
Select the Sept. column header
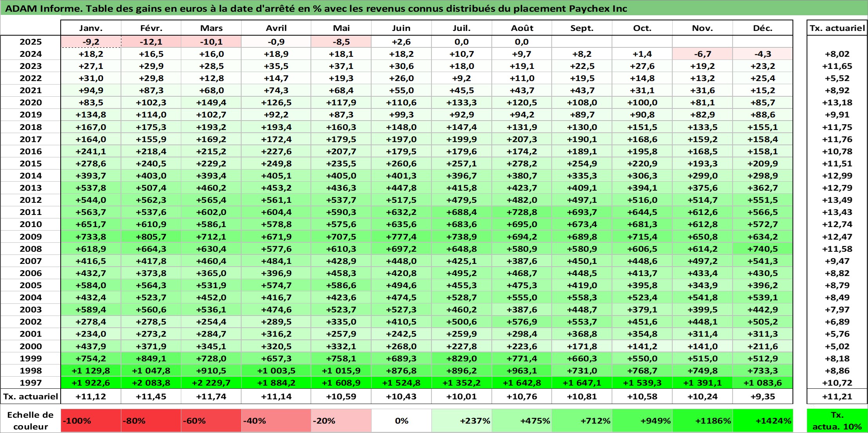tap(582, 28)
